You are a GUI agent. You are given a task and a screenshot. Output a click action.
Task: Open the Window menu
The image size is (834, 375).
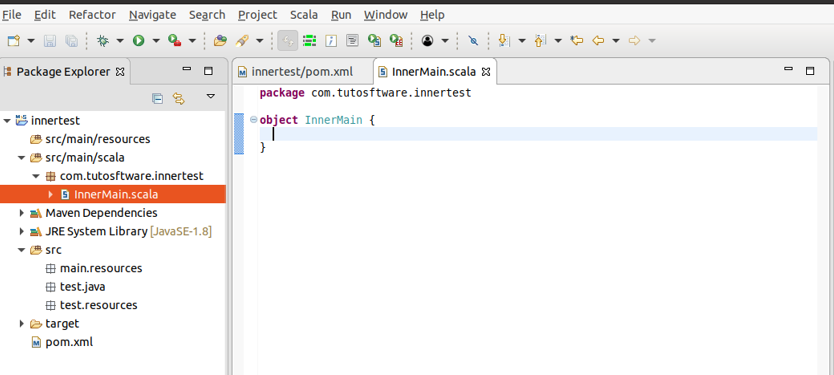pyautogui.click(x=386, y=15)
